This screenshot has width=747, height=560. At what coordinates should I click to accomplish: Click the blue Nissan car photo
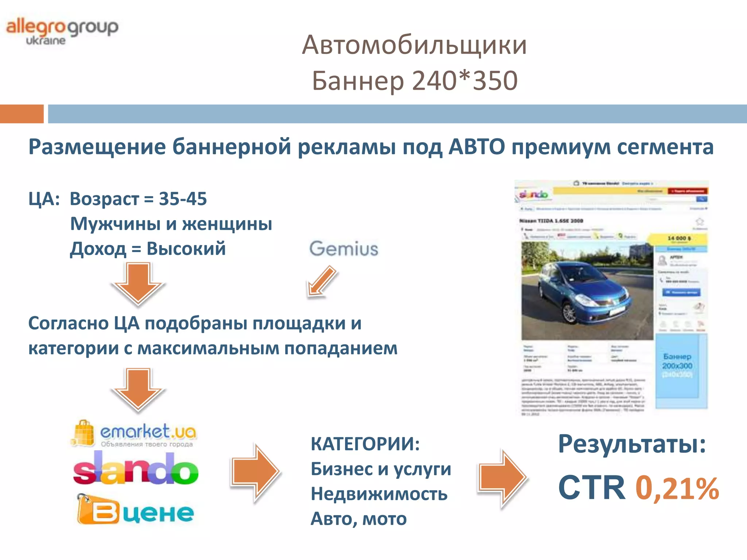pos(587,291)
